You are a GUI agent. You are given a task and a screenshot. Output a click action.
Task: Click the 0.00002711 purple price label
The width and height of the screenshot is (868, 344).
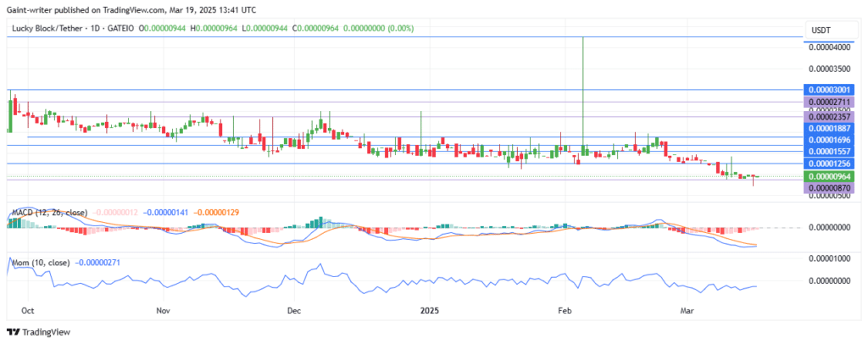[829, 103]
